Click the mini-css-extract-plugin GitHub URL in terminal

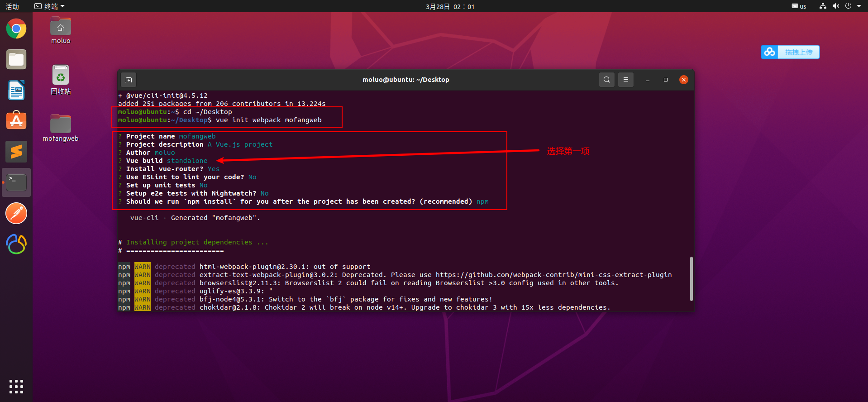point(554,275)
